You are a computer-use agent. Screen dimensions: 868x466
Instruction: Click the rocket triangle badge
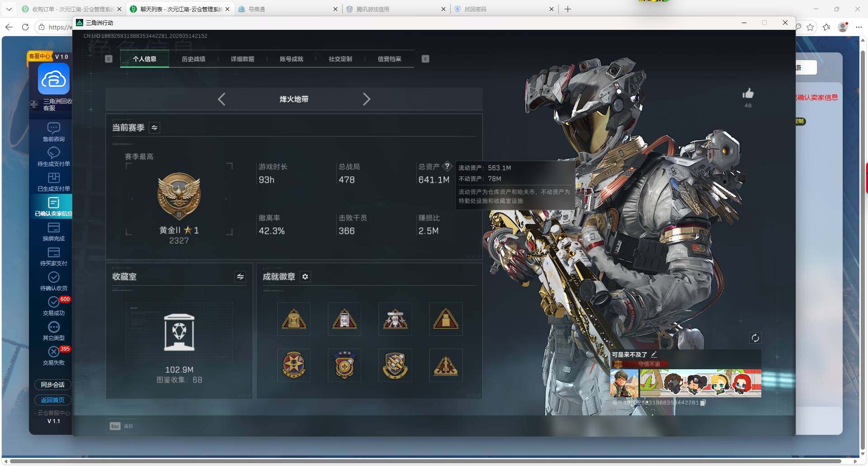(x=446, y=365)
